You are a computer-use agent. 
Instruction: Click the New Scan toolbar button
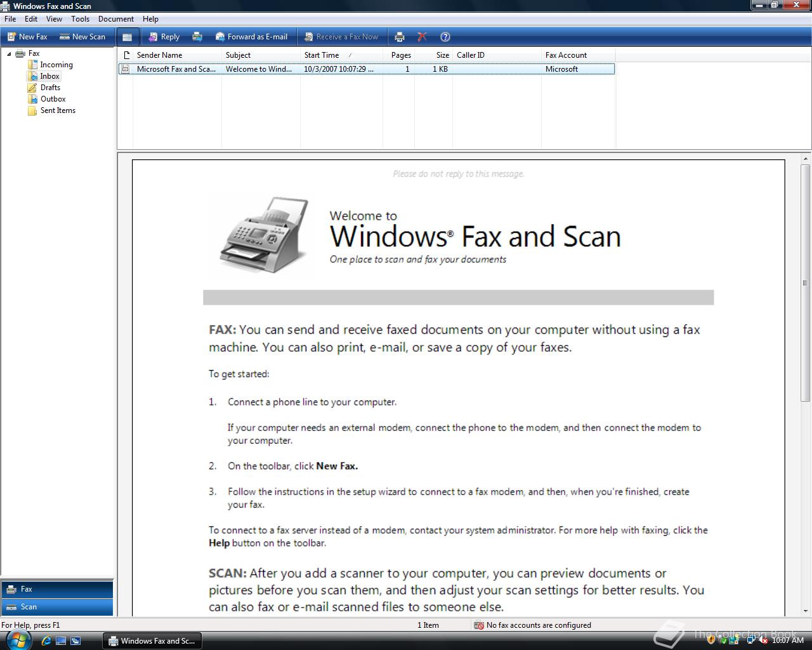(82, 37)
